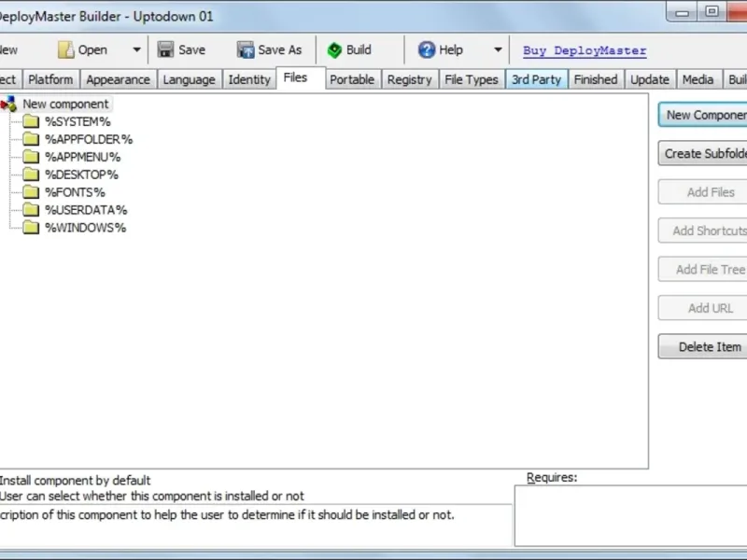Image resolution: width=747 pixels, height=560 pixels.
Task: Click the Add URL button
Action: [x=703, y=308]
